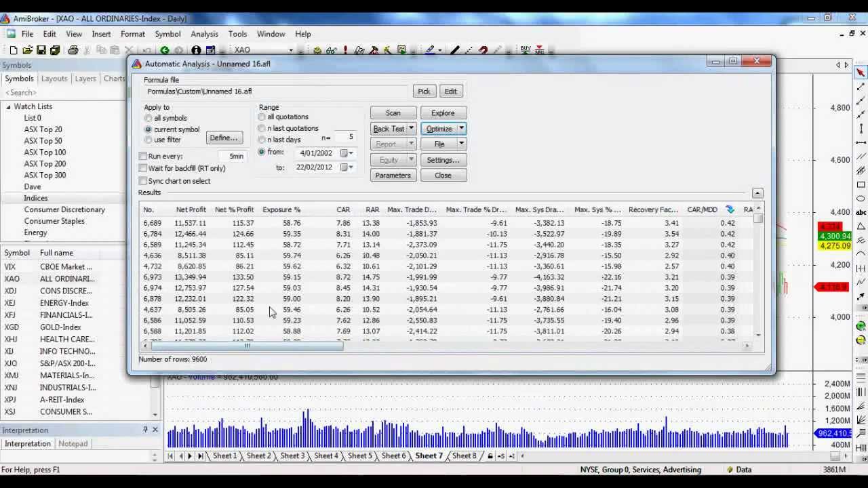The height and width of the screenshot is (488, 868).
Task: Tick Sync chart on select checkbox
Action: 143,181
